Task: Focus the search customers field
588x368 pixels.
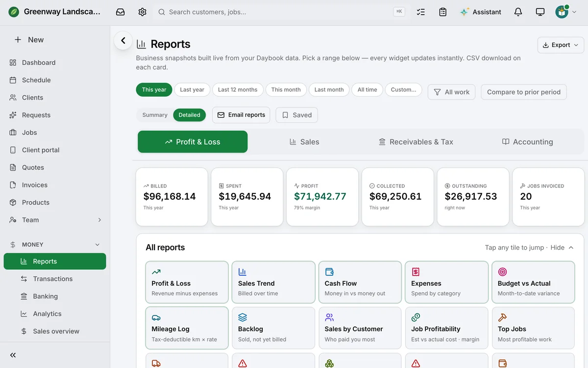Action: click(x=282, y=12)
